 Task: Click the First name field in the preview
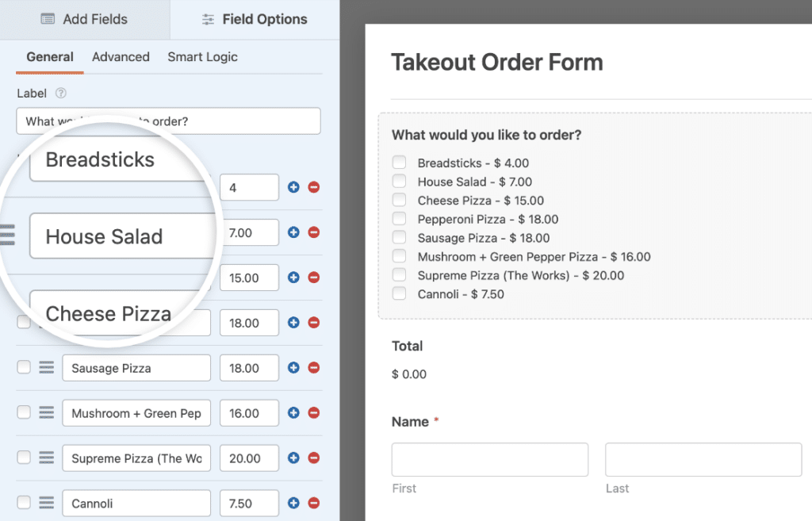click(489, 459)
